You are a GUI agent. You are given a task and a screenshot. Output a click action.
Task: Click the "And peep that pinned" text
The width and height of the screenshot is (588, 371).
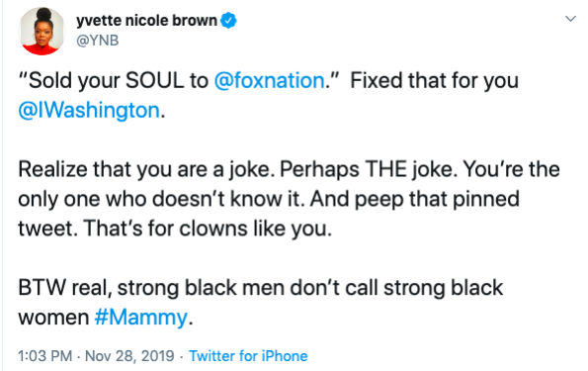(x=414, y=199)
